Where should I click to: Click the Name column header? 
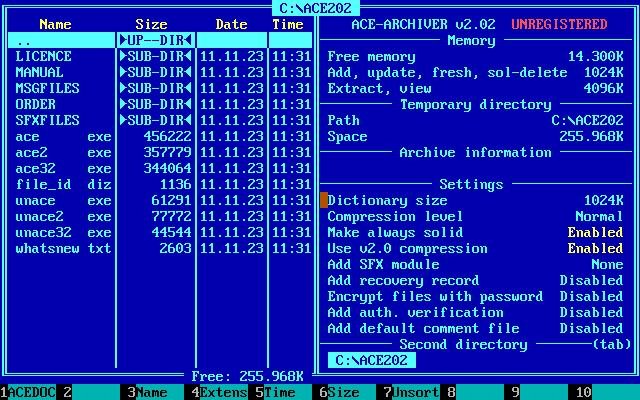point(56,24)
